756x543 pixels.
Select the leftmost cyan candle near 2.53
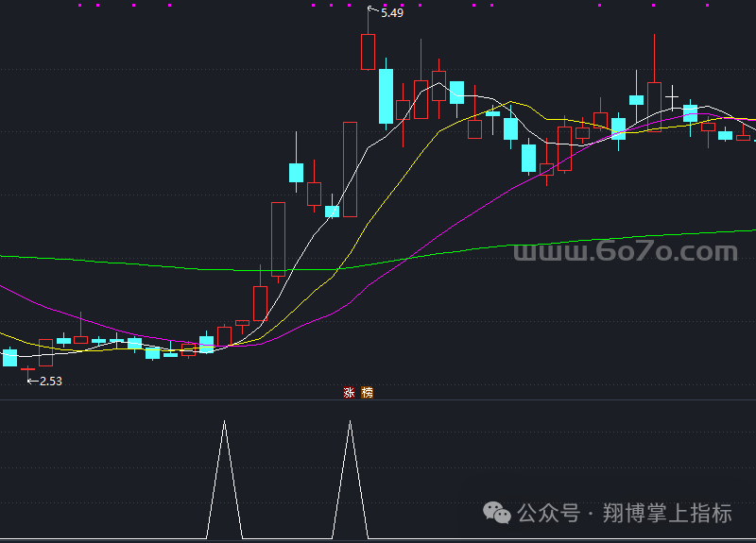click(10, 357)
